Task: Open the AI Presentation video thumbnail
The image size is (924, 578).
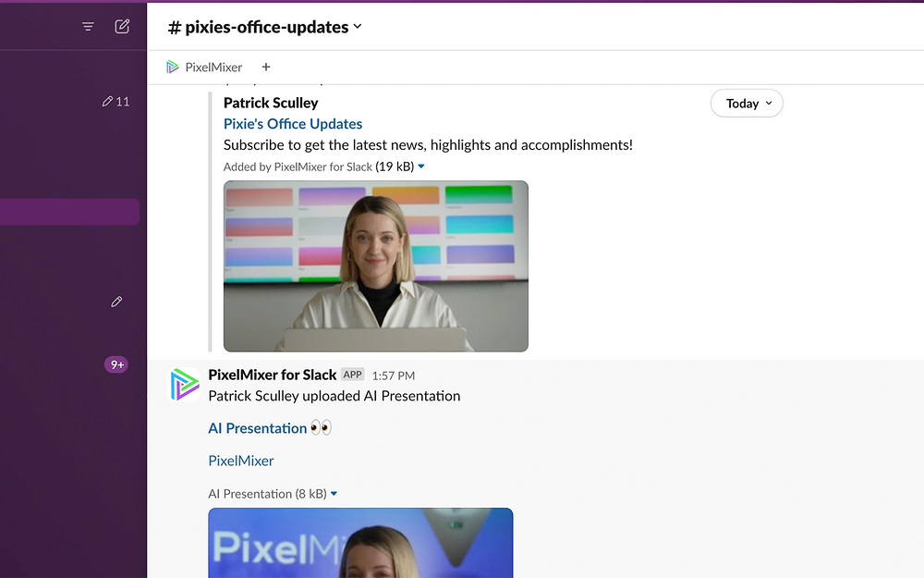Action: click(x=360, y=543)
